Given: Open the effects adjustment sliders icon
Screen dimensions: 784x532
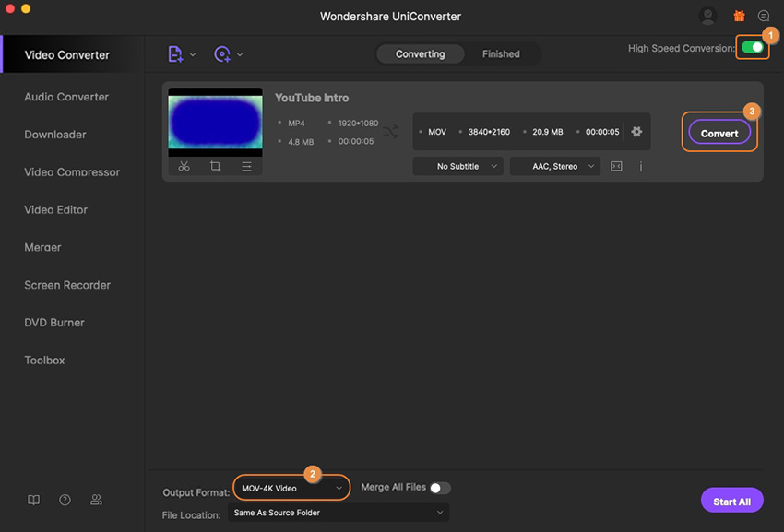Looking at the screenshot, I should pyautogui.click(x=246, y=167).
